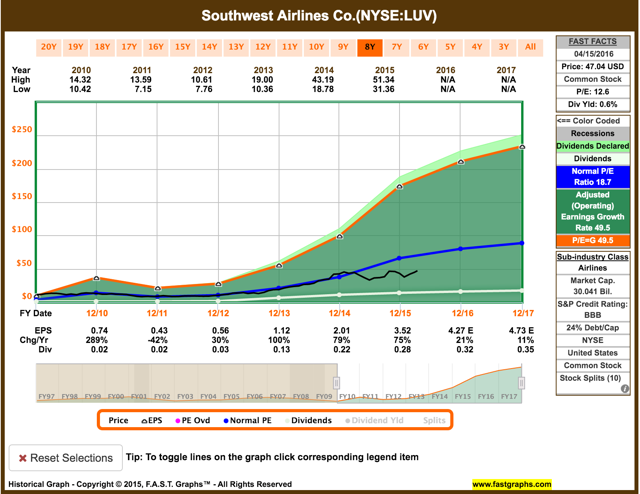This screenshot has height=494, width=640.
Task: Click the Dividends Declared legend box
Action: 593,146
